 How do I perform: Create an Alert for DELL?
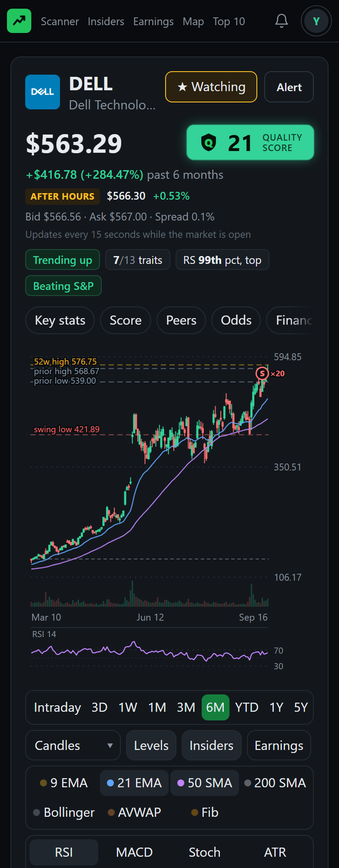(x=289, y=87)
